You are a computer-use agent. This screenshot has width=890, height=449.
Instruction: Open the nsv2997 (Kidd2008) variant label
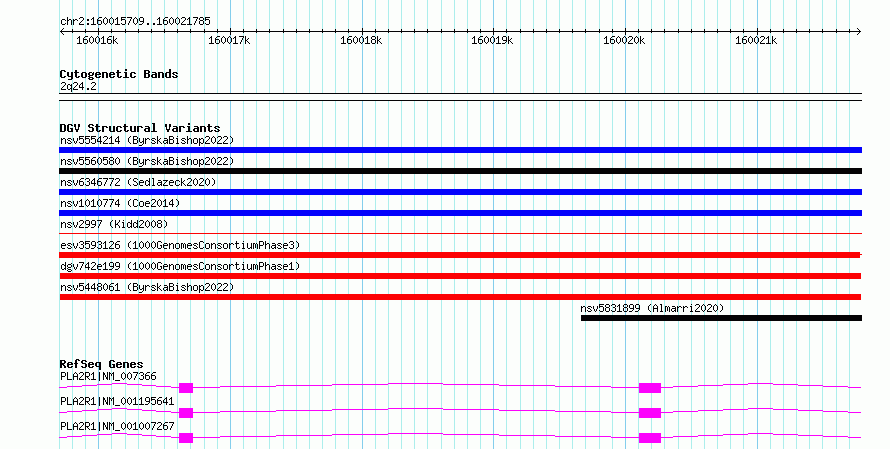coord(114,224)
